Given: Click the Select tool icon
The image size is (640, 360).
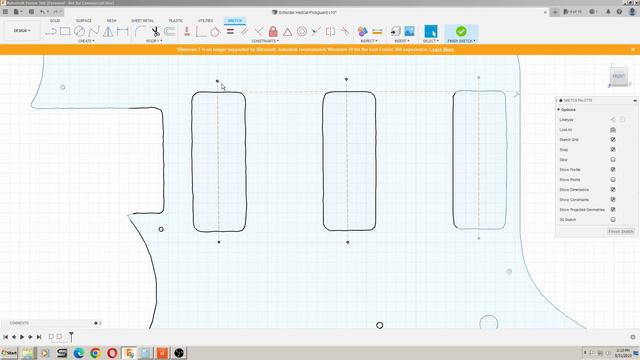Looking at the screenshot, I should pos(431,31).
